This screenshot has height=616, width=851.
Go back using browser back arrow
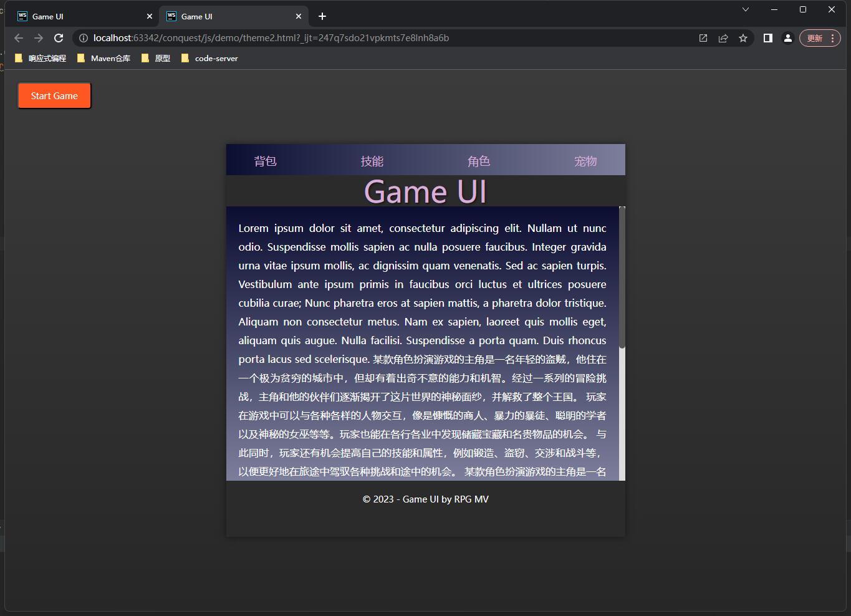[19, 38]
